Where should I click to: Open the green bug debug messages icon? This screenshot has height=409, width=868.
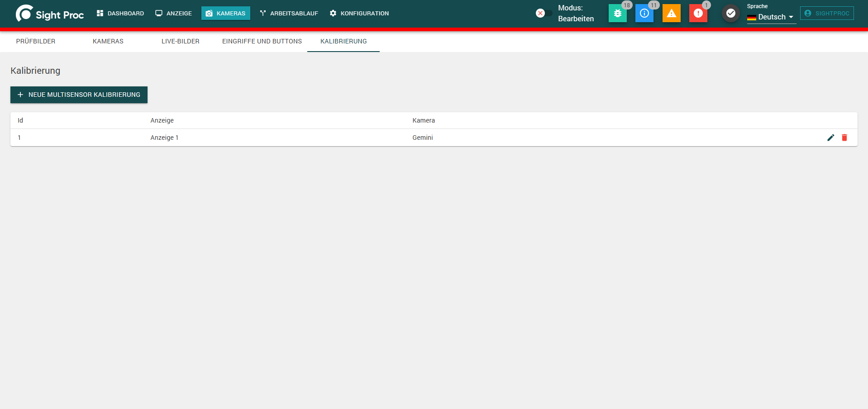pos(617,13)
